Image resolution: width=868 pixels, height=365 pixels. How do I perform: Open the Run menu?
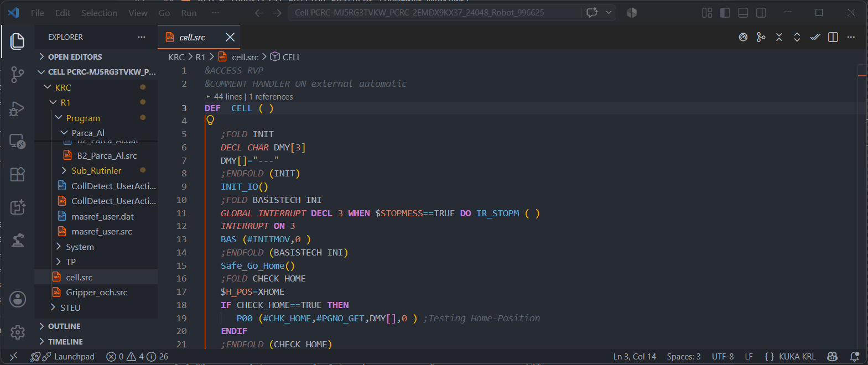click(189, 13)
